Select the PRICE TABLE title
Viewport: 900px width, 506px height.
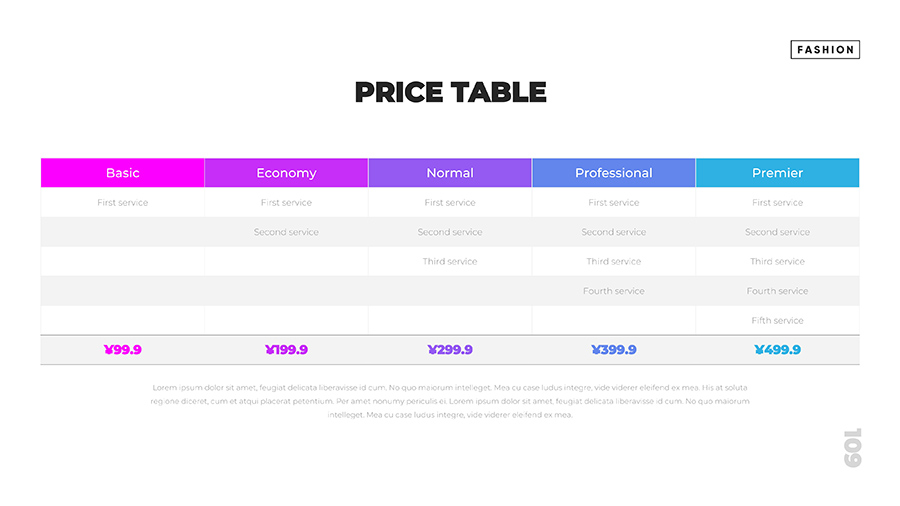click(450, 92)
